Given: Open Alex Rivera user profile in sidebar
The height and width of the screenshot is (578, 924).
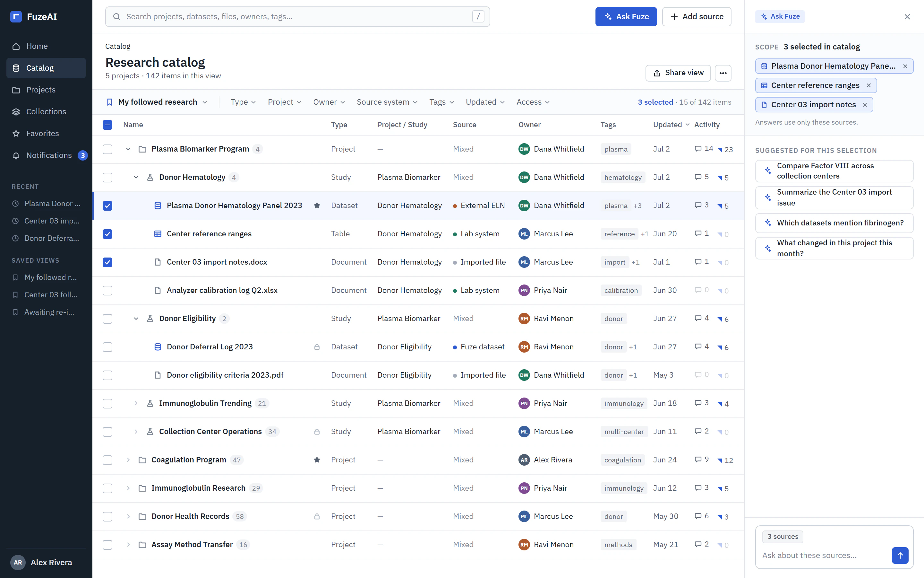Looking at the screenshot, I should (x=46, y=562).
